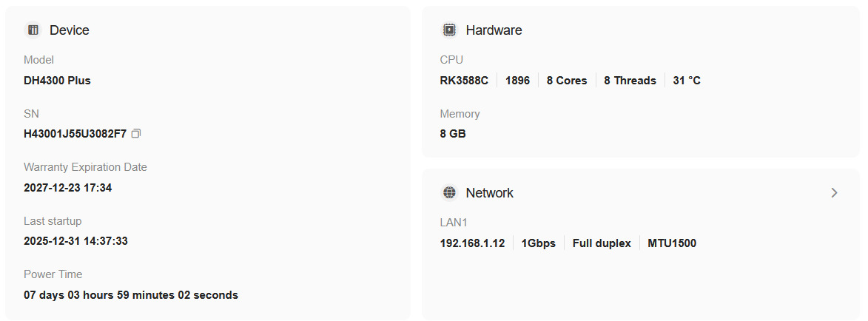
Task: Click the Network globe icon
Action: click(x=449, y=193)
